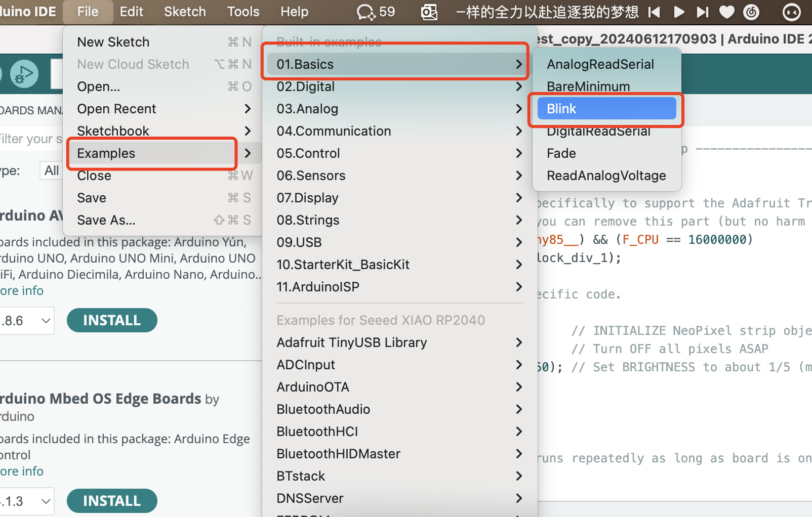Image resolution: width=812 pixels, height=517 pixels.
Task: Open BTstack examples submenu
Action: click(399, 476)
